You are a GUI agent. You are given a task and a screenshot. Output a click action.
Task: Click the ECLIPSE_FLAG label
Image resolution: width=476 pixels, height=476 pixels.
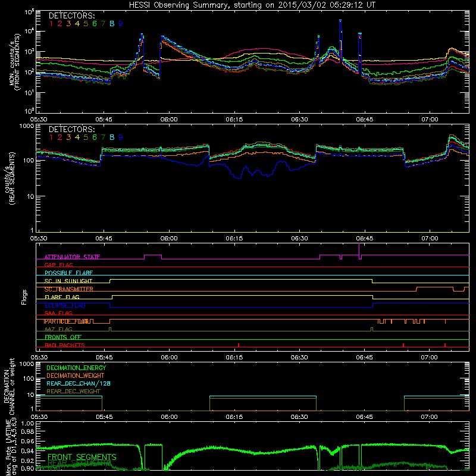click(x=65, y=305)
